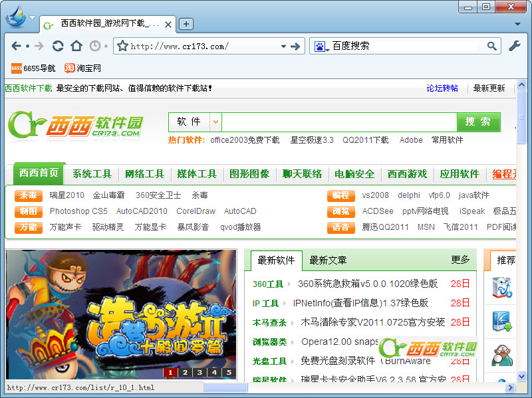Click the vertical scrollbar thumb
Screen dimensions: 532x398
pos(521,117)
